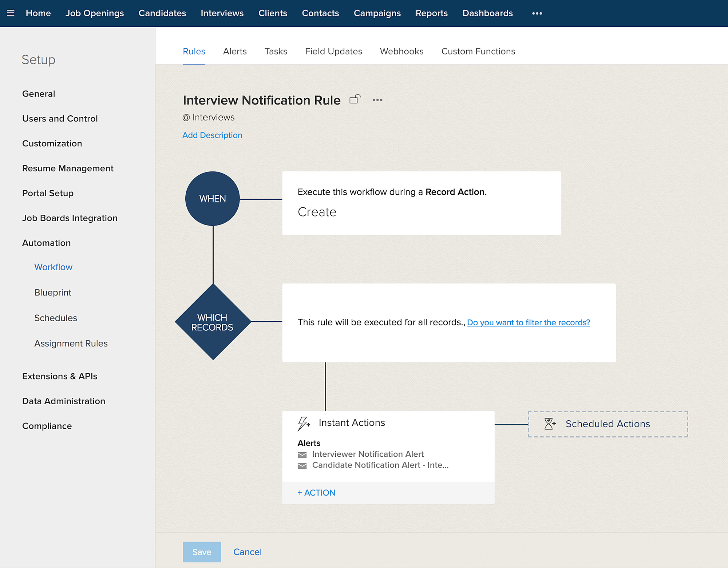Open rule options ellipsis menu
Screen dimensions: 728x568
(377, 100)
